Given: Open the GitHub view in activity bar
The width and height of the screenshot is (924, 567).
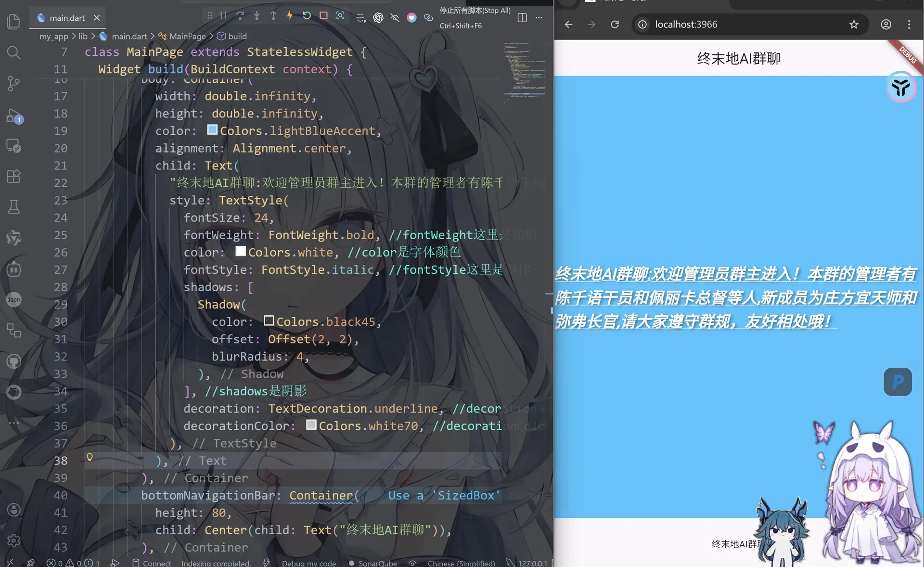Looking at the screenshot, I should coord(13,361).
